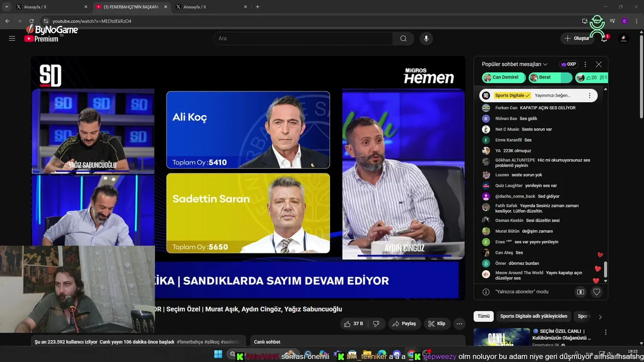Open pinned Sports Digitale message options
Viewport: 644px width, 362px height.
[x=590, y=96]
